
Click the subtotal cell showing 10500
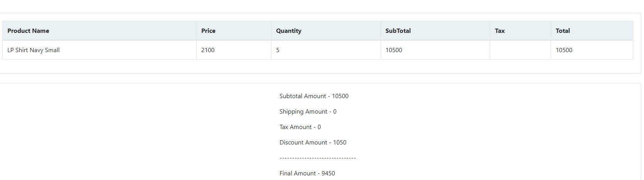[x=435, y=50]
